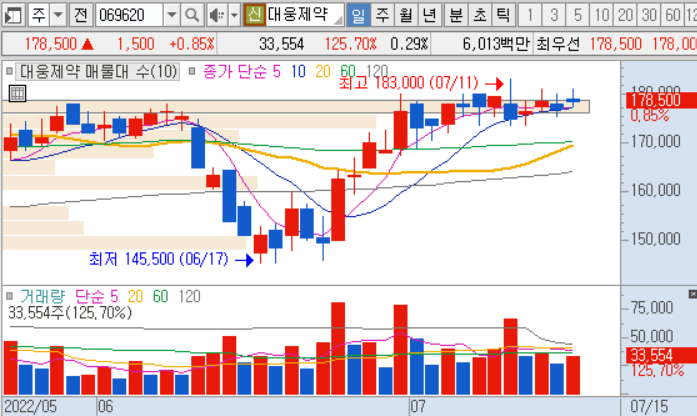Click the change rate +0.85% text
The width and height of the screenshot is (697, 416).
coord(192,44)
